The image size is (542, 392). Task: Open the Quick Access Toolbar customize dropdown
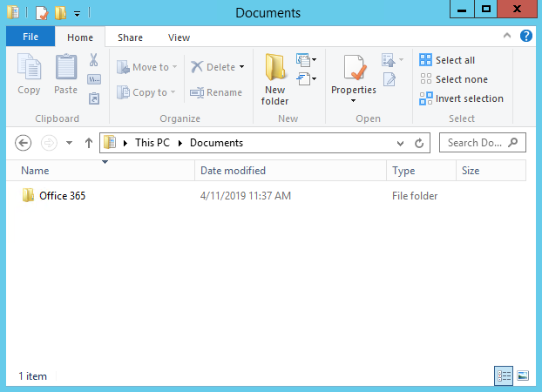pos(78,13)
